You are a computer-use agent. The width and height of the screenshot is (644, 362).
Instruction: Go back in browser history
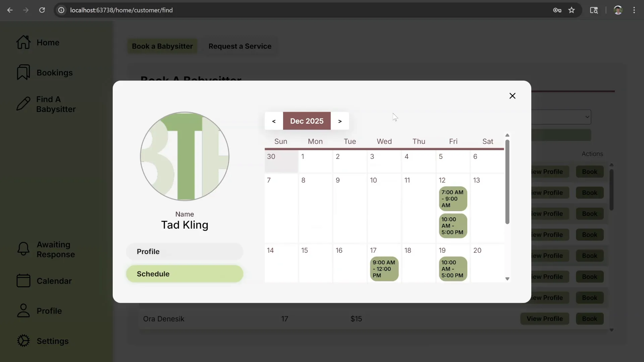click(10, 10)
